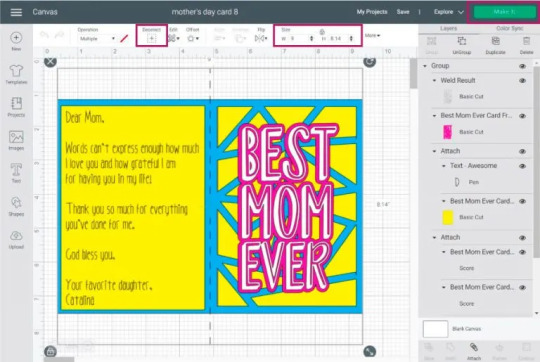Open the More toolbar dropdown
The height and width of the screenshot is (362, 540).
(372, 35)
